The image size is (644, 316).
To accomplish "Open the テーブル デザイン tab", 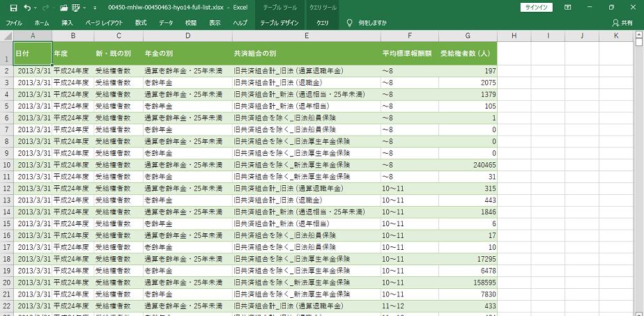I will 279,23.
